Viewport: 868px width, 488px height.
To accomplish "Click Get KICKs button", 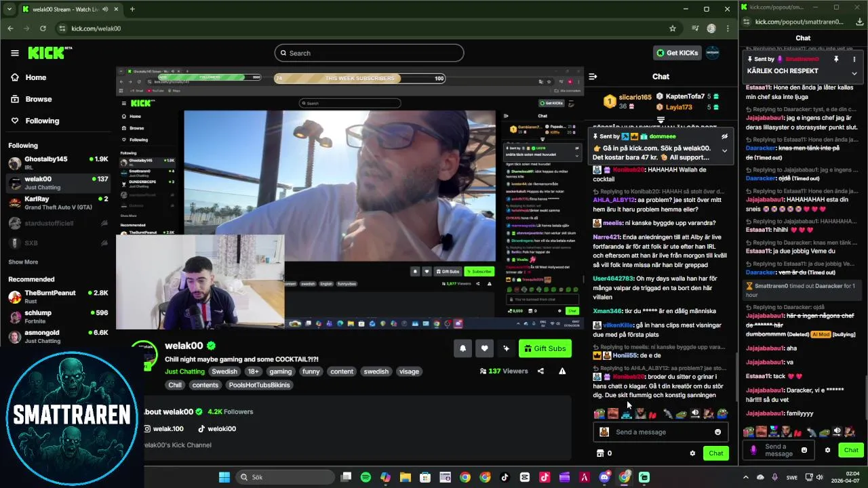I will tap(677, 53).
